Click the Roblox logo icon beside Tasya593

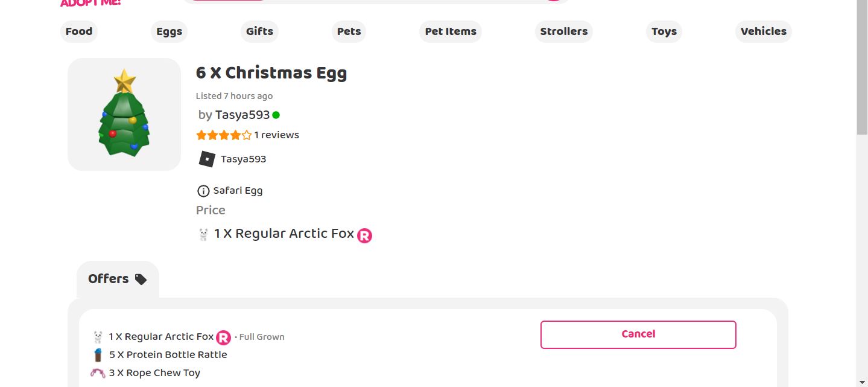207,159
